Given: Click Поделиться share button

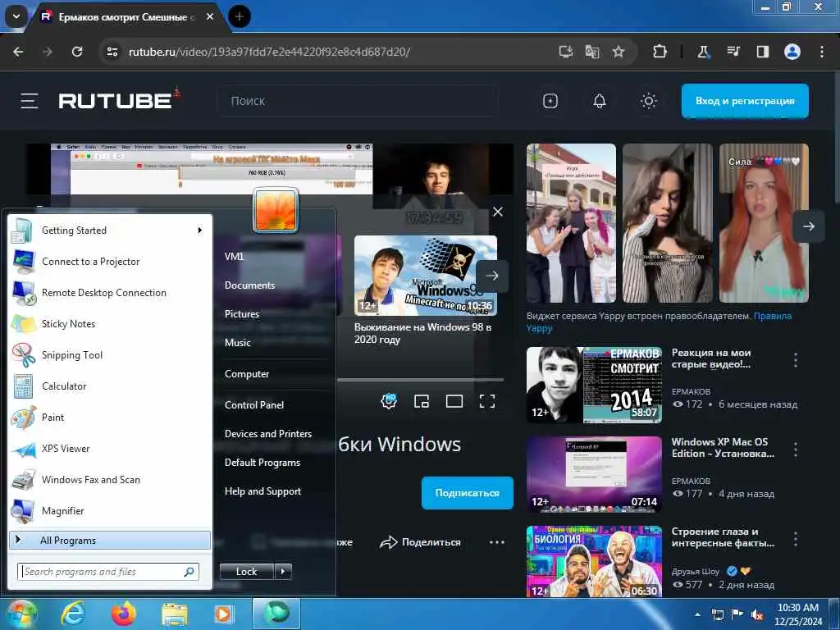Looking at the screenshot, I should (x=420, y=542).
